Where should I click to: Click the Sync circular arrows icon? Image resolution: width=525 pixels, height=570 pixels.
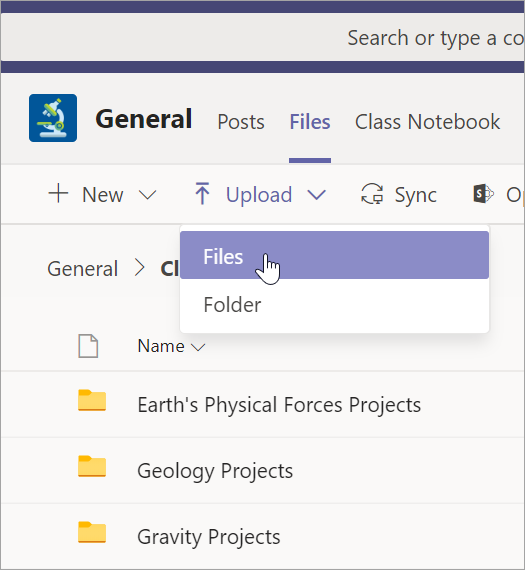click(372, 194)
